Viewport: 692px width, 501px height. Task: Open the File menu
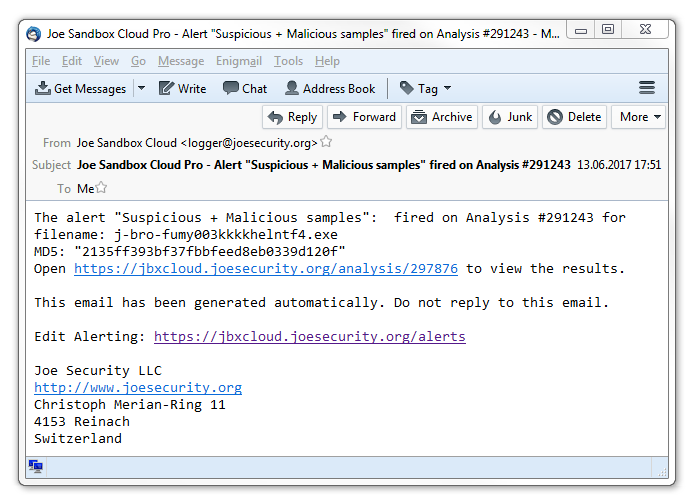[x=41, y=61]
